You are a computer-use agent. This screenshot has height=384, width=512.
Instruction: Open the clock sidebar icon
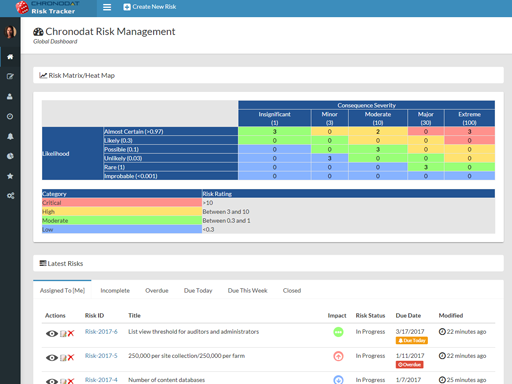point(10,116)
